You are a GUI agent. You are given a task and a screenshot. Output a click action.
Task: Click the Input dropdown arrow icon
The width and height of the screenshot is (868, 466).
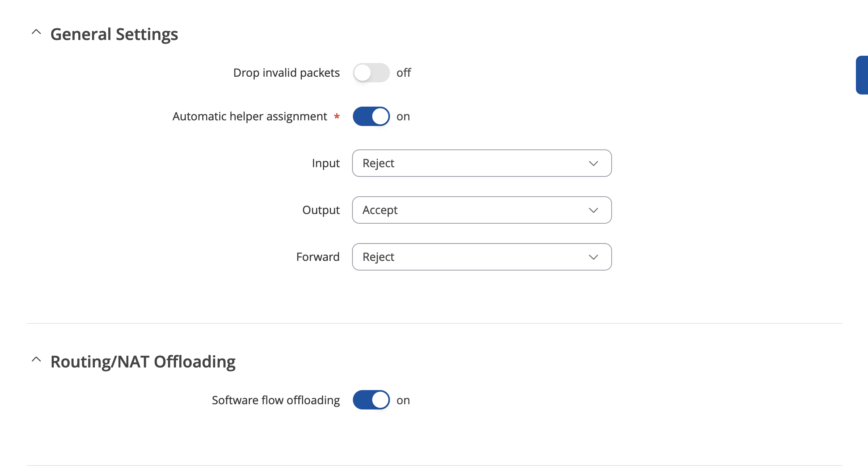pos(593,164)
